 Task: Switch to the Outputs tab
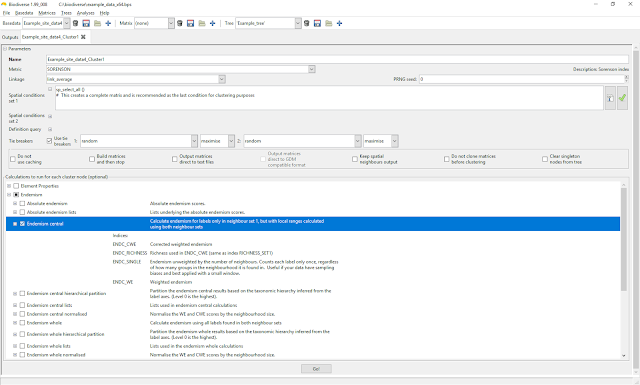[x=10, y=37]
